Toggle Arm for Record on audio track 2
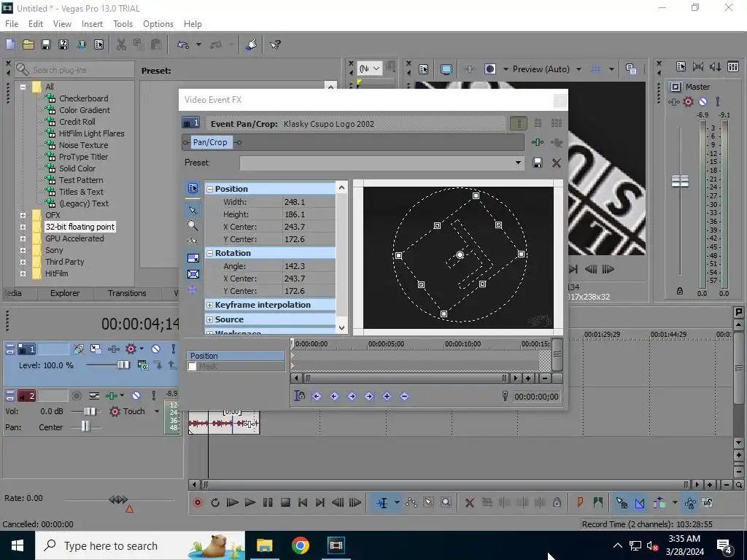 click(x=76, y=395)
